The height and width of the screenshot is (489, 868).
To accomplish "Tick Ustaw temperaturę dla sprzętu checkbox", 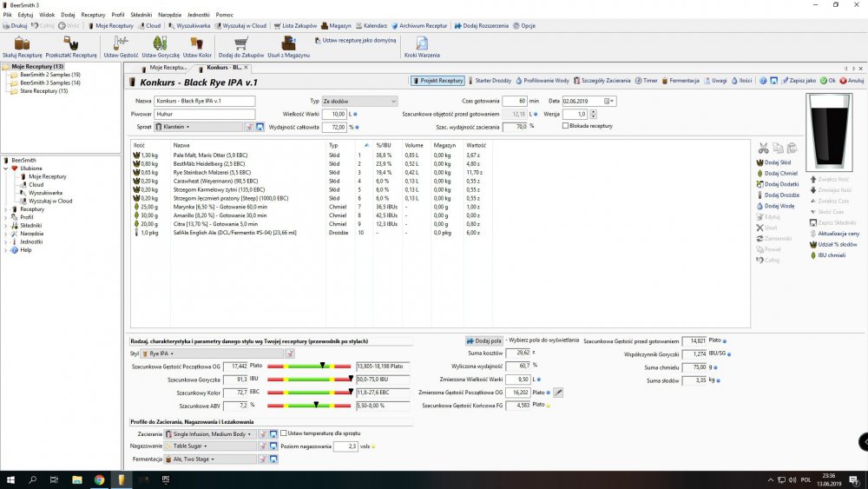I will [x=284, y=433].
